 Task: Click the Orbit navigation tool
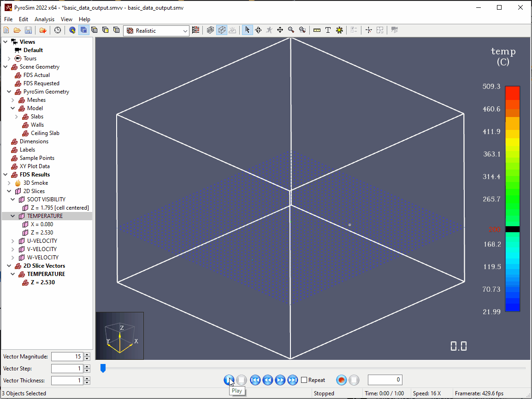pos(258,30)
